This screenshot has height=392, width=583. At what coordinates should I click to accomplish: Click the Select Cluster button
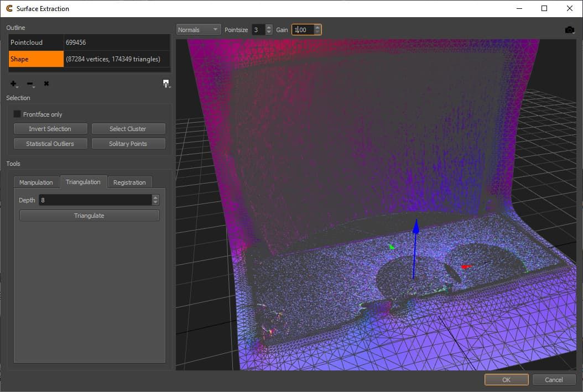128,129
